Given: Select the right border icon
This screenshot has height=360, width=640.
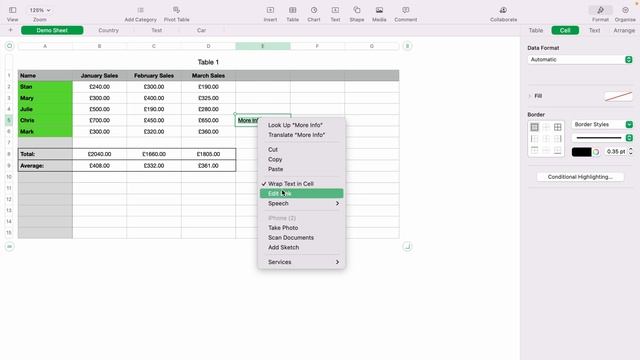Looking at the screenshot, I should point(558,139).
